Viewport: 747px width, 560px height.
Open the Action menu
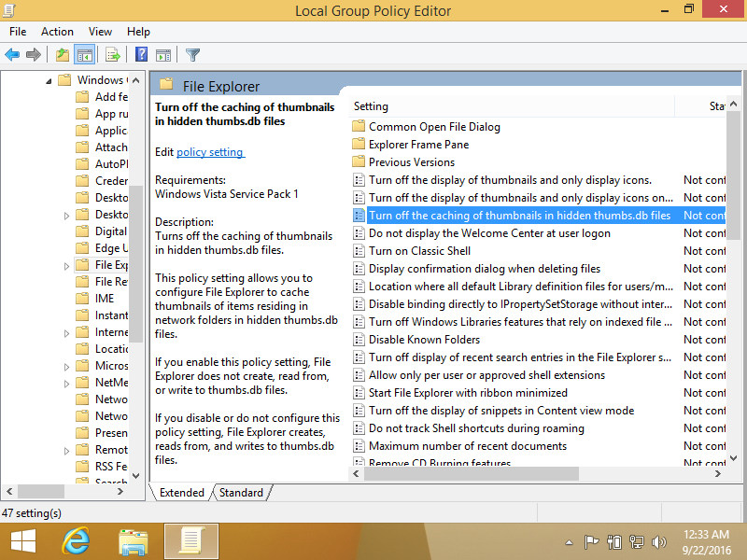[x=57, y=32]
